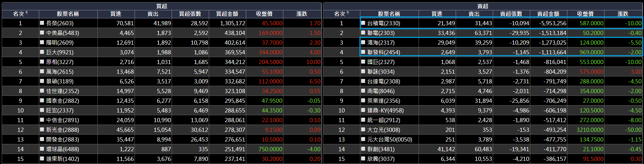This screenshot has height=164, width=644.
Task: Select the 新光金(2888) checkbox
Action: 42,129
